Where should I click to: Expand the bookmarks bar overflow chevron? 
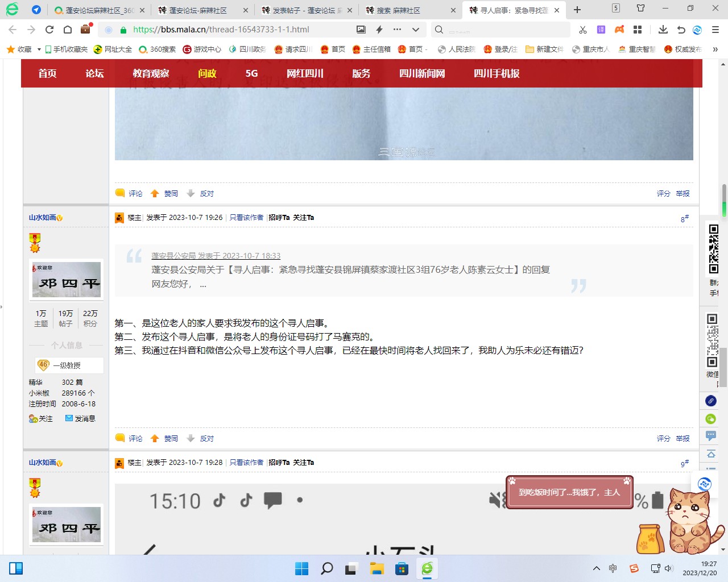[715, 49]
